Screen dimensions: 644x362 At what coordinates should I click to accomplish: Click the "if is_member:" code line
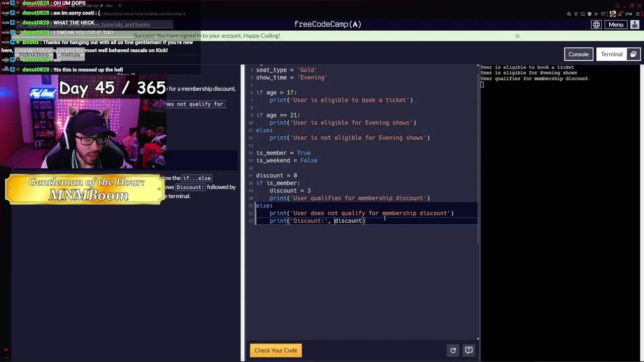(x=278, y=183)
